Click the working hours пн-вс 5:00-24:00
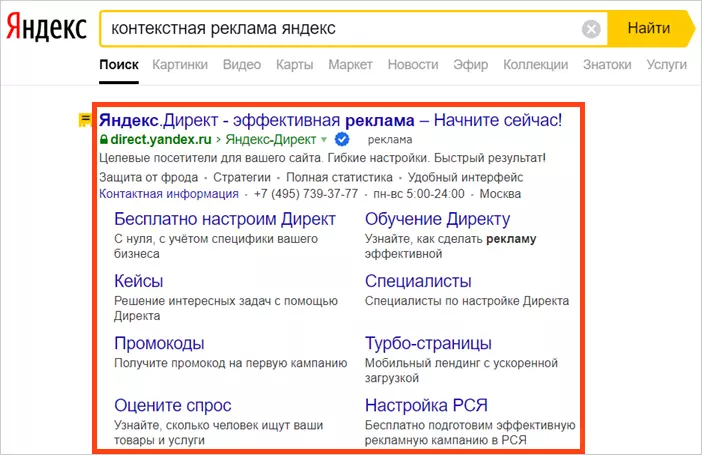 pyautogui.click(x=419, y=194)
